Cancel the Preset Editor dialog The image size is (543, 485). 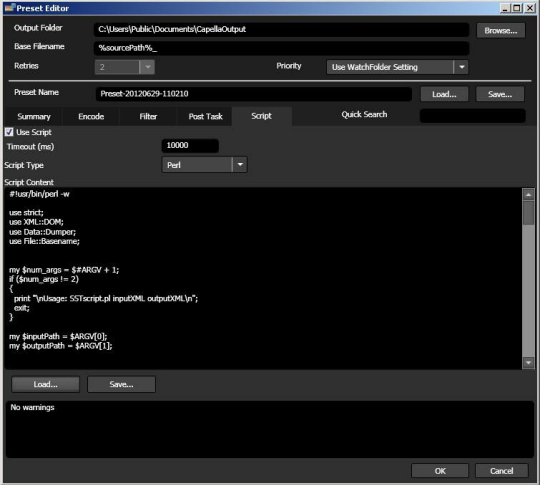point(501,471)
